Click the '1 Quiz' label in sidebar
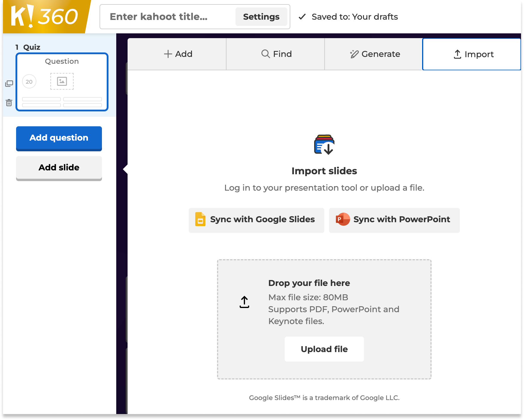The height and width of the screenshot is (420, 524). point(28,47)
